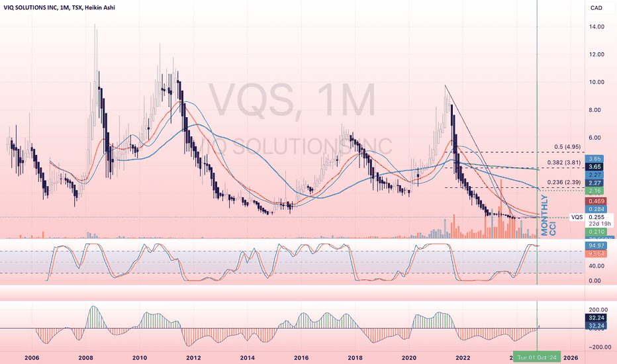Click the 10.00 price axis label
The width and height of the screenshot is (617, 364).
(596, 82)
